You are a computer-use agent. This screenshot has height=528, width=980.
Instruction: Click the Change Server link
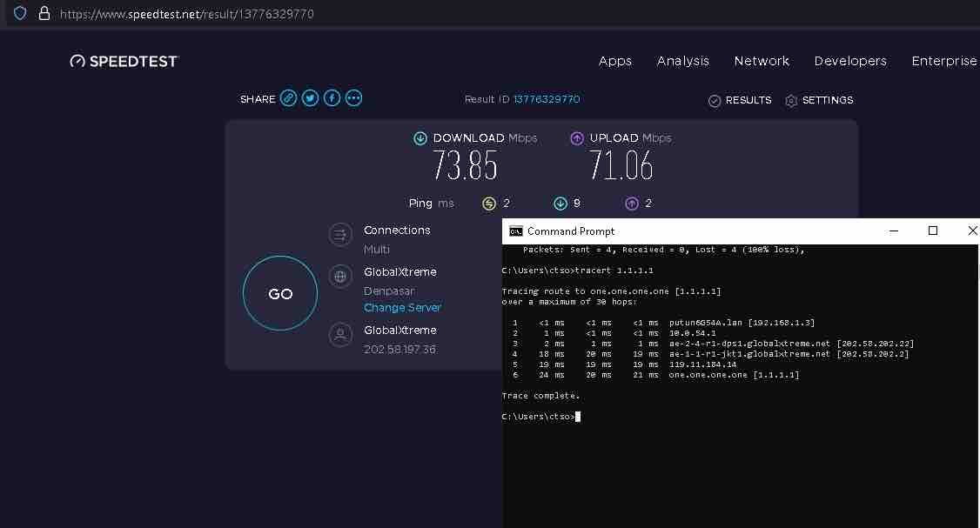tap(402, 307)
